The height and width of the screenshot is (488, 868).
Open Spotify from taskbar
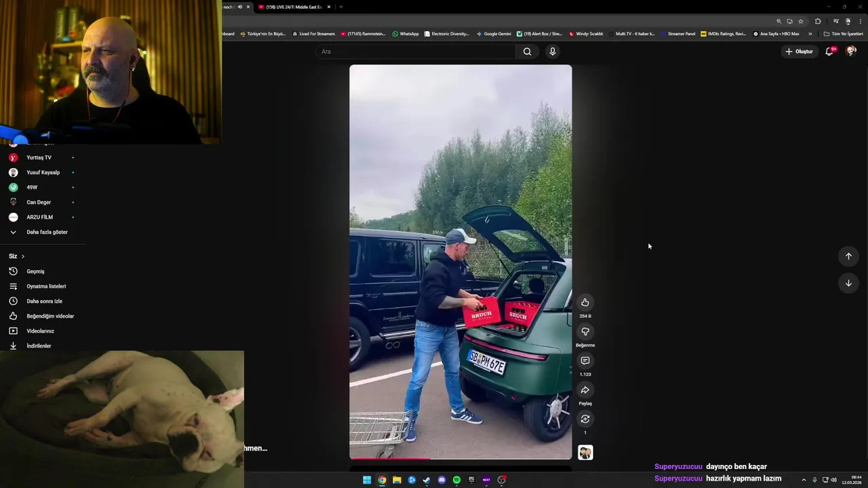pos(456,480)
